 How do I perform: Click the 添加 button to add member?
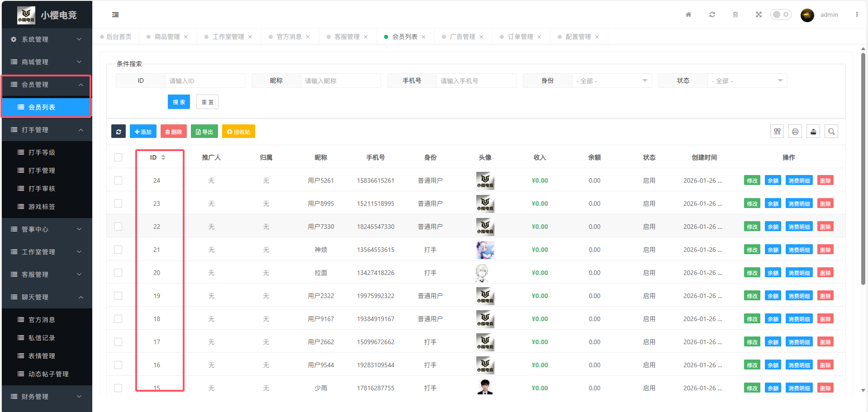tap(143, 132)
